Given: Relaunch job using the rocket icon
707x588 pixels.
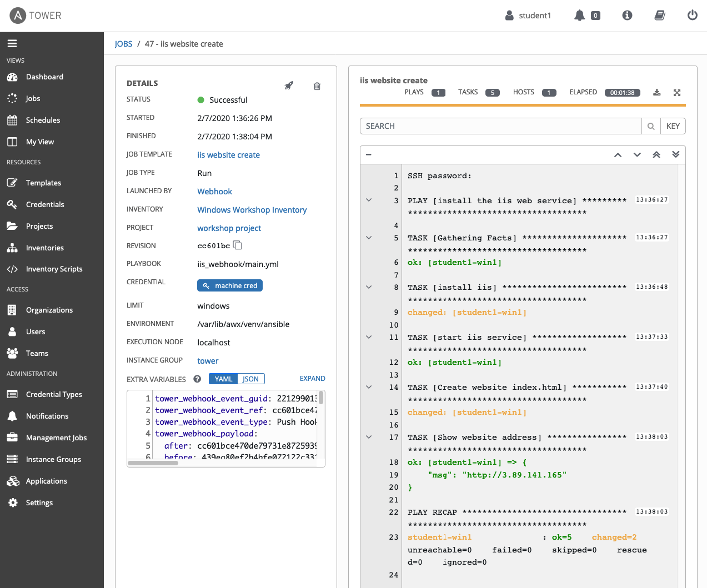Looking at the screenshot, I should pyautogui.click(x=289, y=86).
